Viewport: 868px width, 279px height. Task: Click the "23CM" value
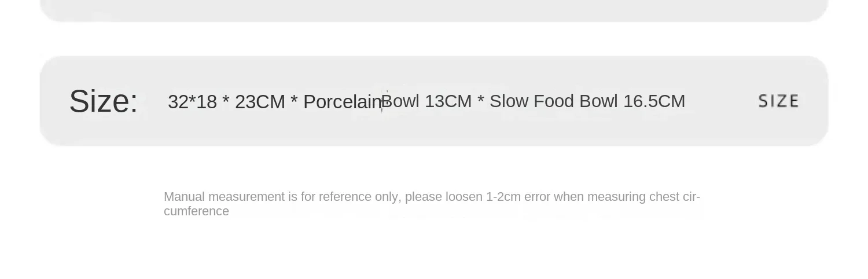tap(260, 102)
